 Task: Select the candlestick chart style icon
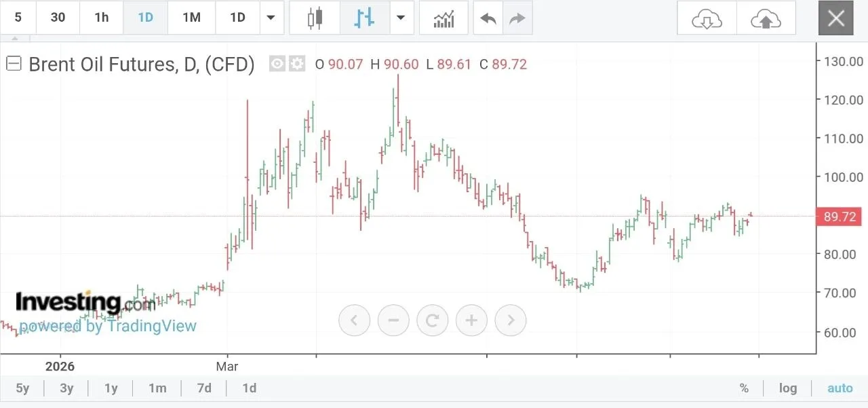pyautogui.click(x=314, y=18)
